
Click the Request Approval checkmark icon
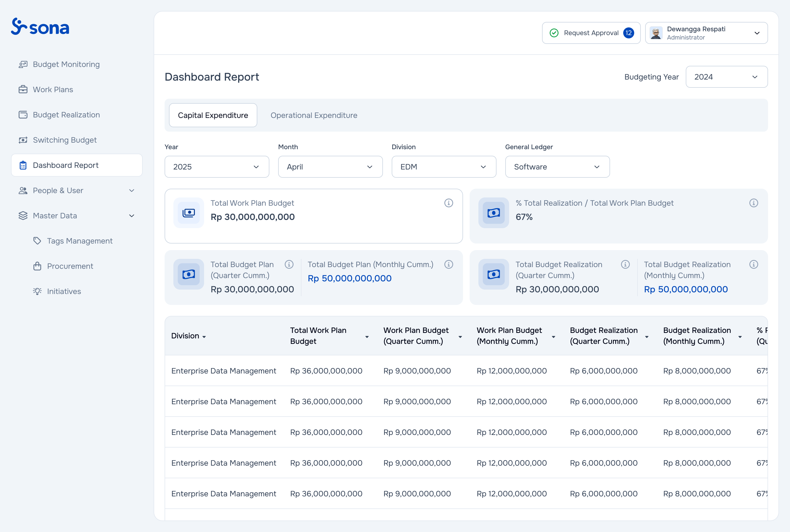pos(554,33)
